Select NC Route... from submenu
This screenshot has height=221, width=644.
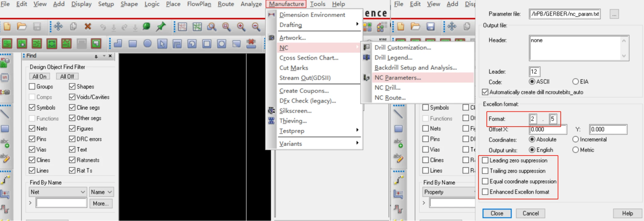(390, 98)
